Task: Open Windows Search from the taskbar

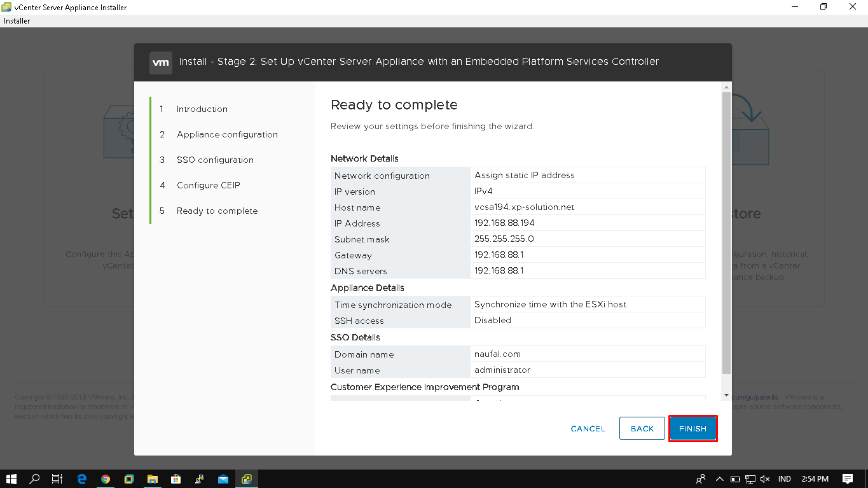Action: click(35, 478)
